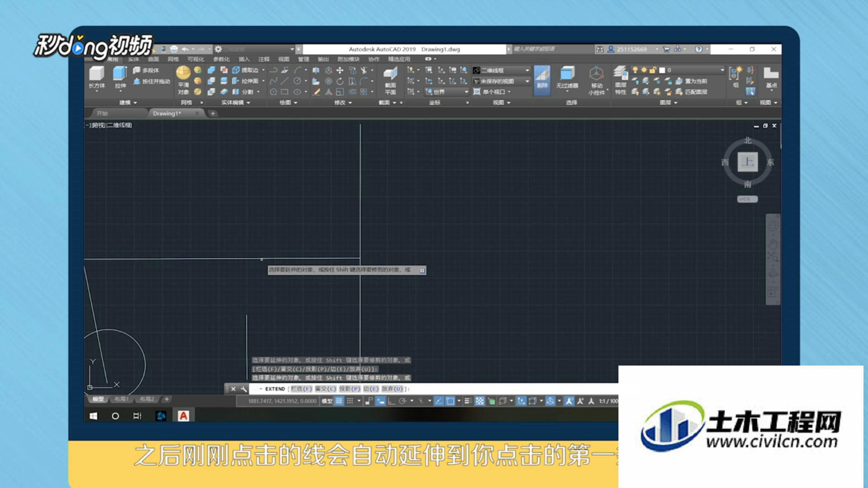Click the 拉伸面 extrude faces tool
Image resolution: width=868 pixels, height=488 pixels.
pyautogui.click(x=245, y=81)
